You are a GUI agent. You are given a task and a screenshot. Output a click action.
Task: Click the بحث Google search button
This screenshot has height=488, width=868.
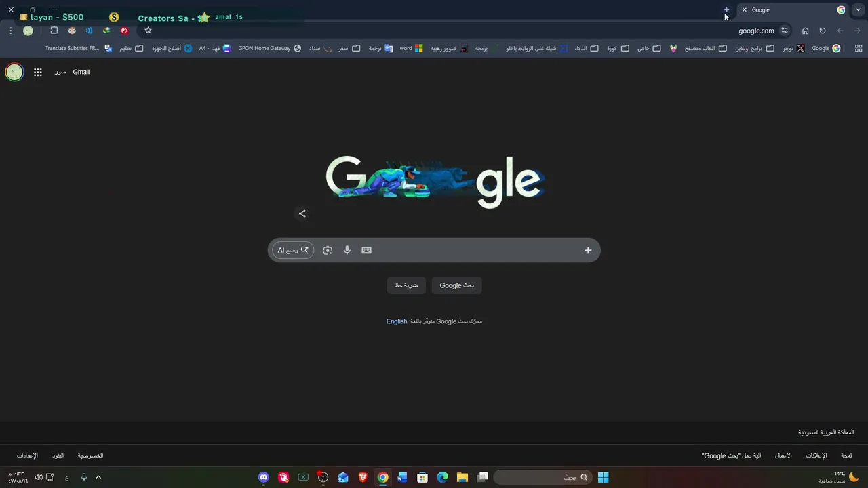(457, 285)
